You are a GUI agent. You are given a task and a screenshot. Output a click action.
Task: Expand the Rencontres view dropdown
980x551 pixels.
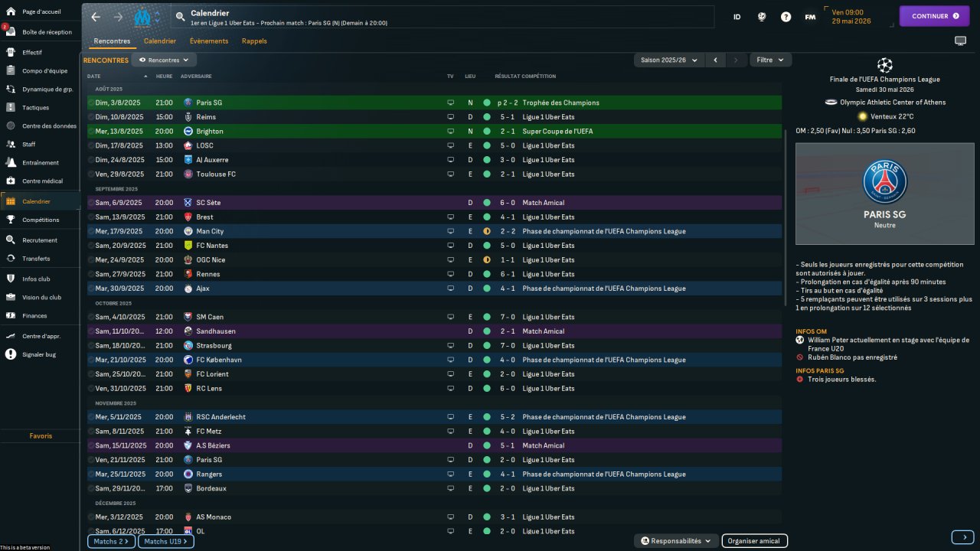164,60
